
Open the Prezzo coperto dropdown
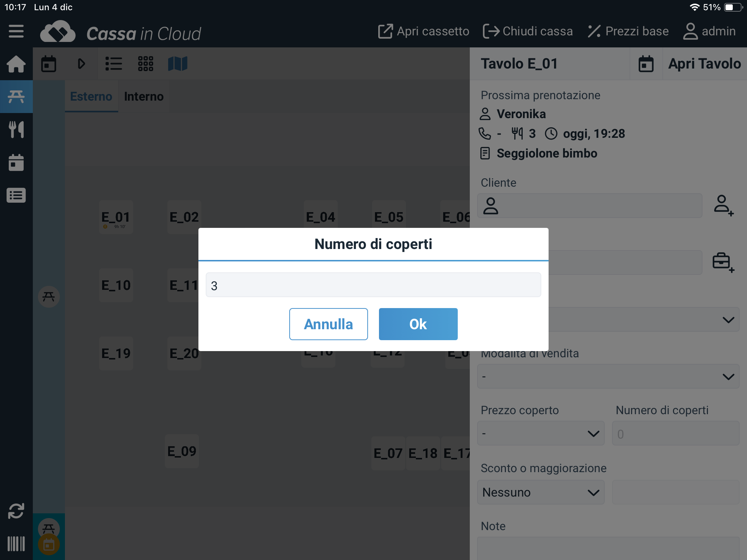pos(541,433)
